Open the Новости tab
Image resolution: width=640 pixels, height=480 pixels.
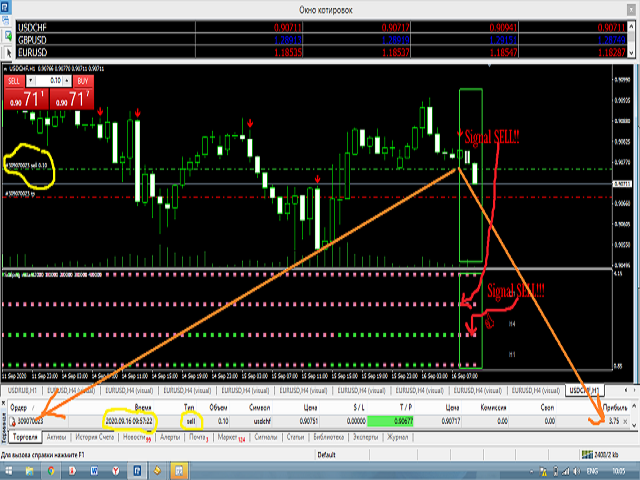click(x=136, y=437)
